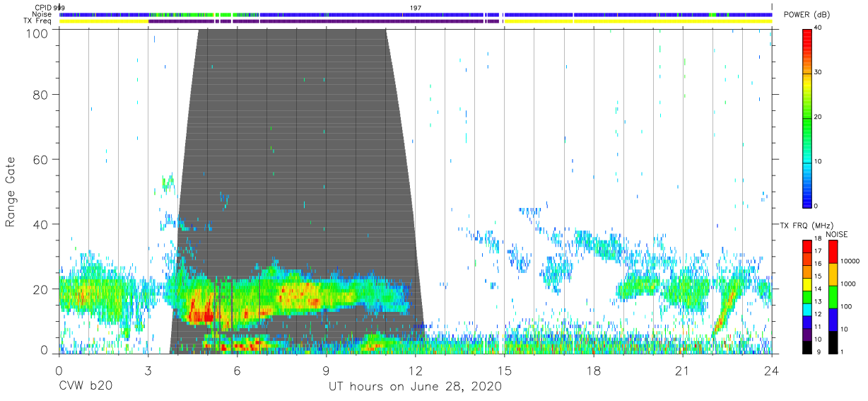Screen dimensions: 868x401
Task: Click the '40' label on POWER scale
Action: tap(819, 28)
